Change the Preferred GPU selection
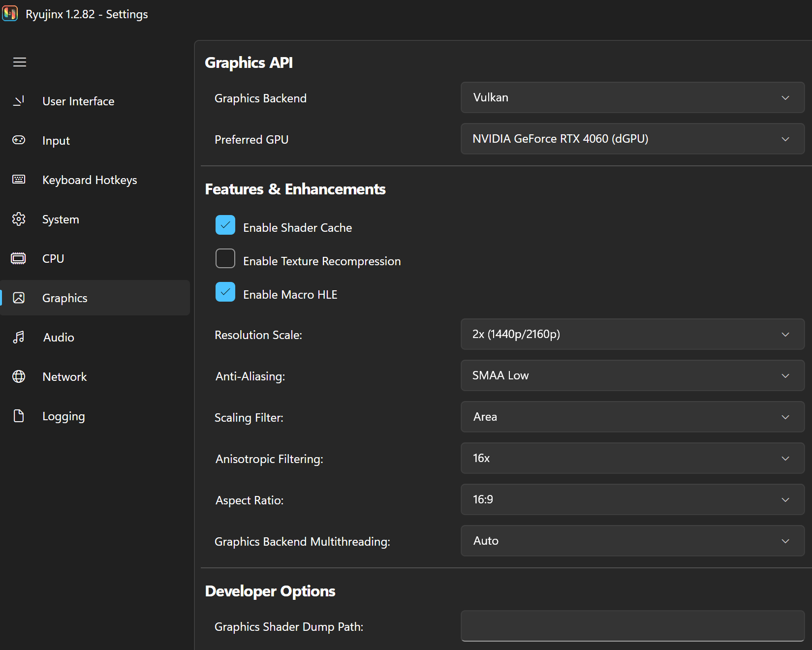This screenshot has width=812, height=650. pos(632,139)
